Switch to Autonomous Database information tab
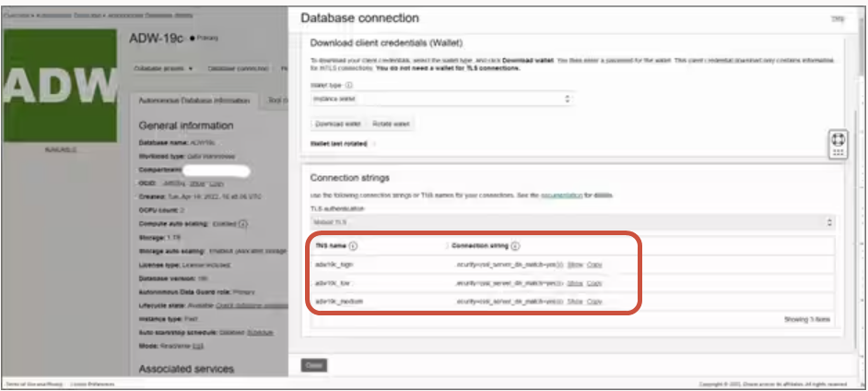This screenshot has height=391, width=868. pyautogui.click(x=194, y=101)
